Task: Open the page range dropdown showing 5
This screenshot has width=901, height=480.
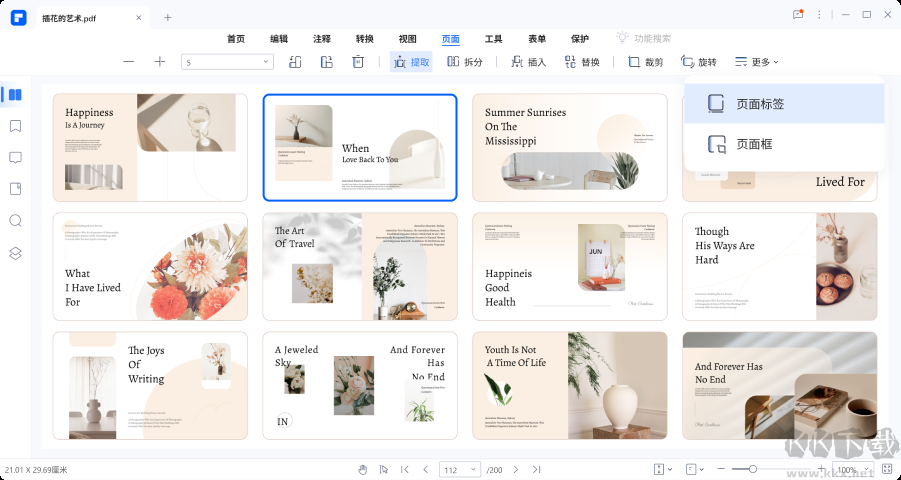Action: (x=228, y=62)
